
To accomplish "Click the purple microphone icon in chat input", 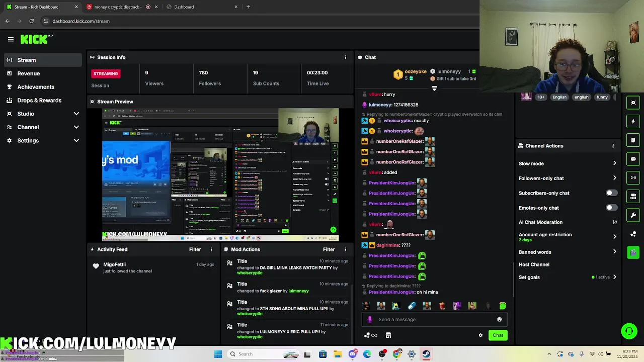I will pos(370,319).
